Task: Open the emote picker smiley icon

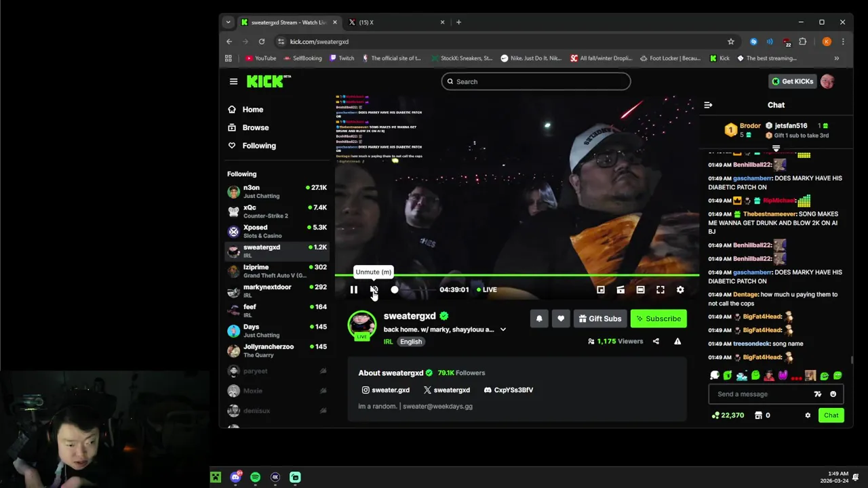Action: coord(833,394)
